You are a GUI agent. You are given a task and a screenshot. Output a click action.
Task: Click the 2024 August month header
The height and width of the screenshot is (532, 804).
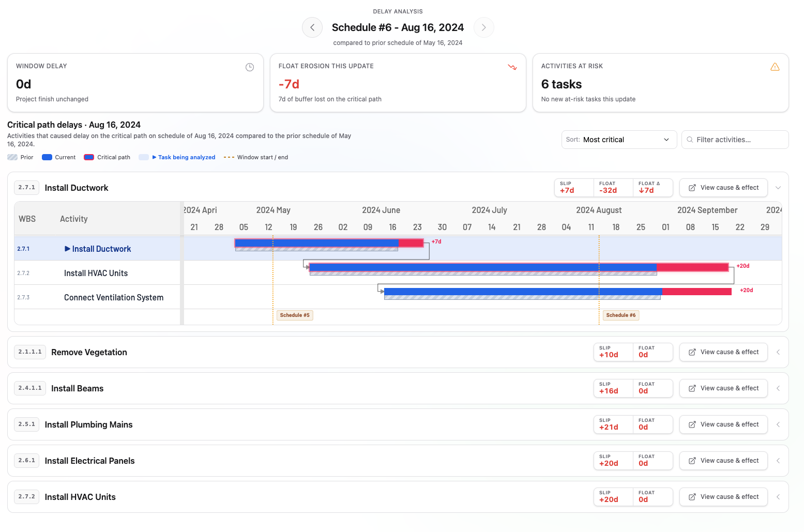pos(599,210)
